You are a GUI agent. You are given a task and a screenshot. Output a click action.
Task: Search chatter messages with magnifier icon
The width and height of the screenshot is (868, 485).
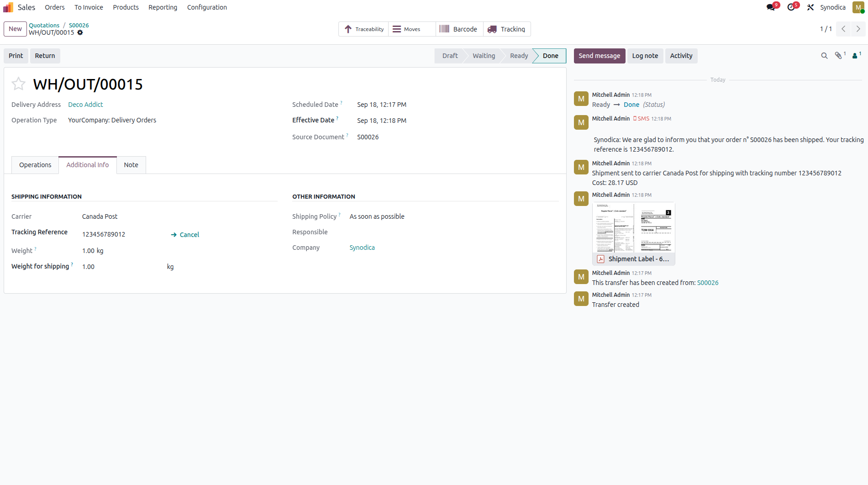(x=824, y=56)
